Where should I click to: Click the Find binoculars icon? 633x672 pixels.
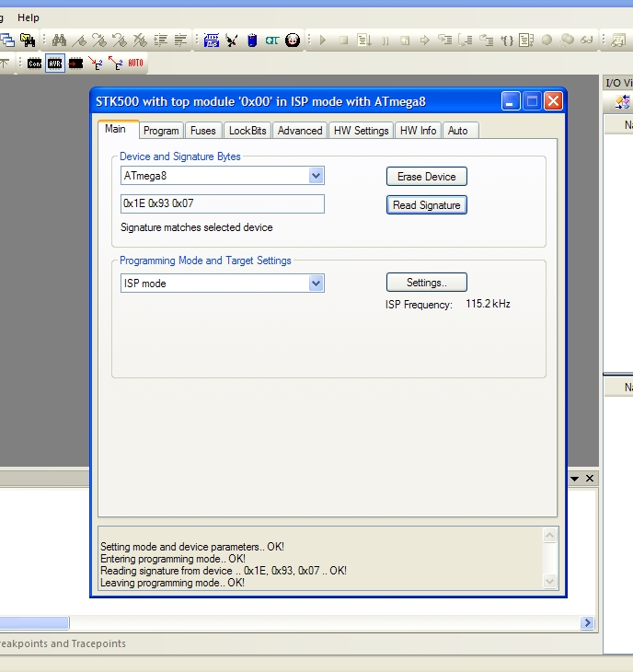tap(59, 41)
